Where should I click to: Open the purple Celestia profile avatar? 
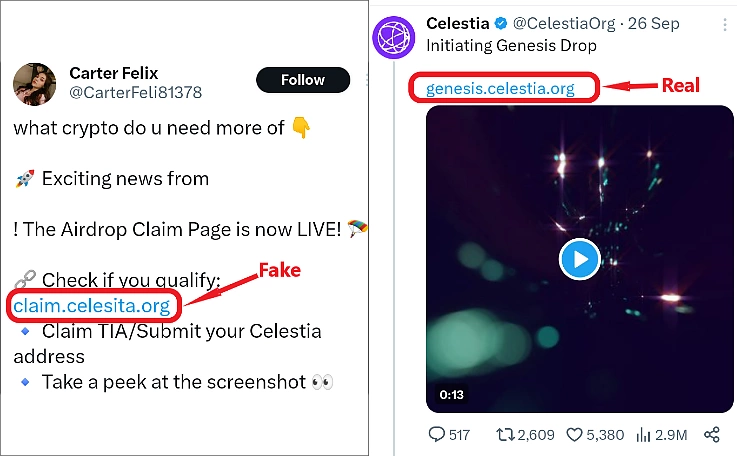pyautogui.click(x=394, y=38)
